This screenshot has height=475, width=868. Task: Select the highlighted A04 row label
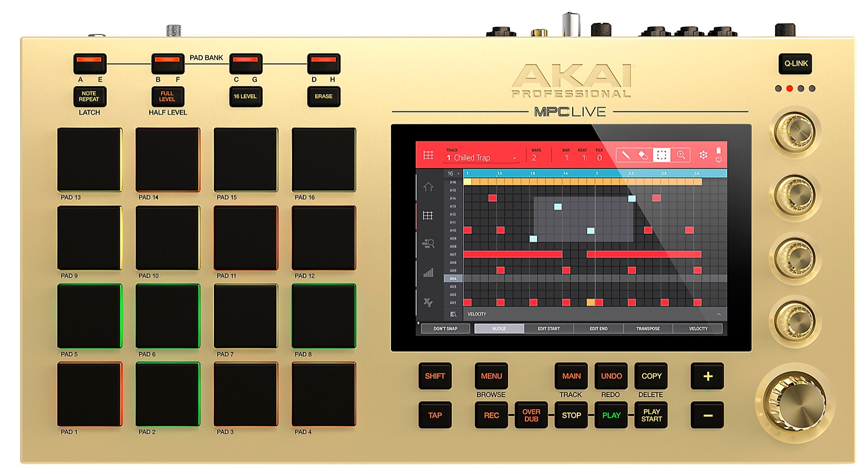pyautogui.click(x=453, y=278)
